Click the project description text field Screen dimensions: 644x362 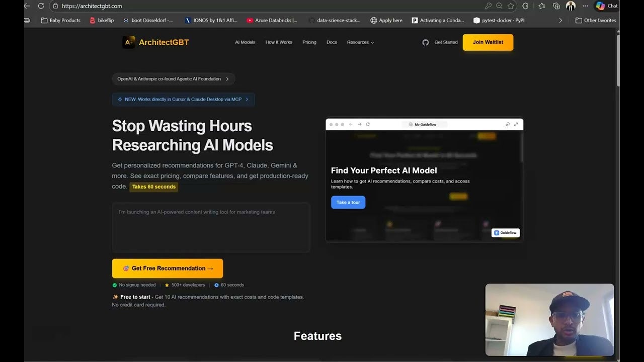coord(211,227)
